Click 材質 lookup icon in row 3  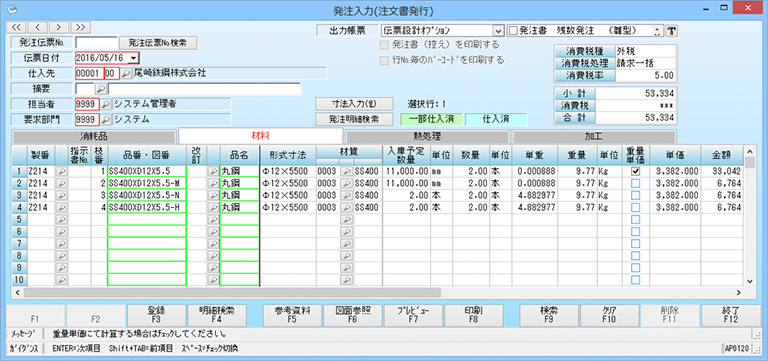[x=347, y=195]
